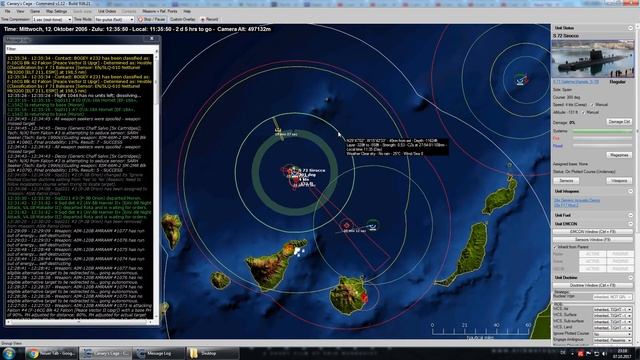Set Radar EMCON to PASSIVE
The image size is (640, 360).
tap(619, 254)
